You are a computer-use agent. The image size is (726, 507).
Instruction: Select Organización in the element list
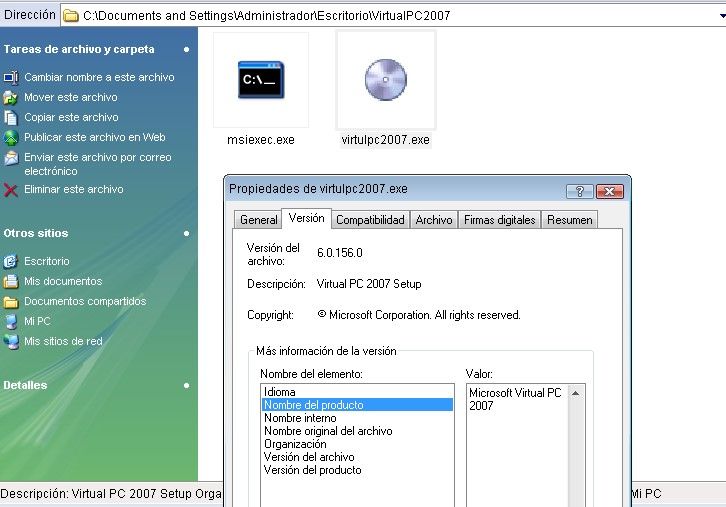click(357, 444)
